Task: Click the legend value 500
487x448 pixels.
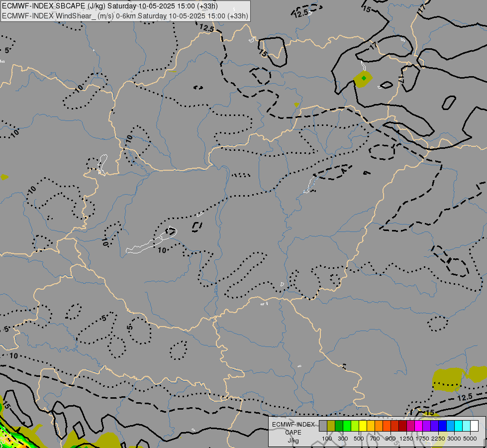Action: click(x=359, y=439)
